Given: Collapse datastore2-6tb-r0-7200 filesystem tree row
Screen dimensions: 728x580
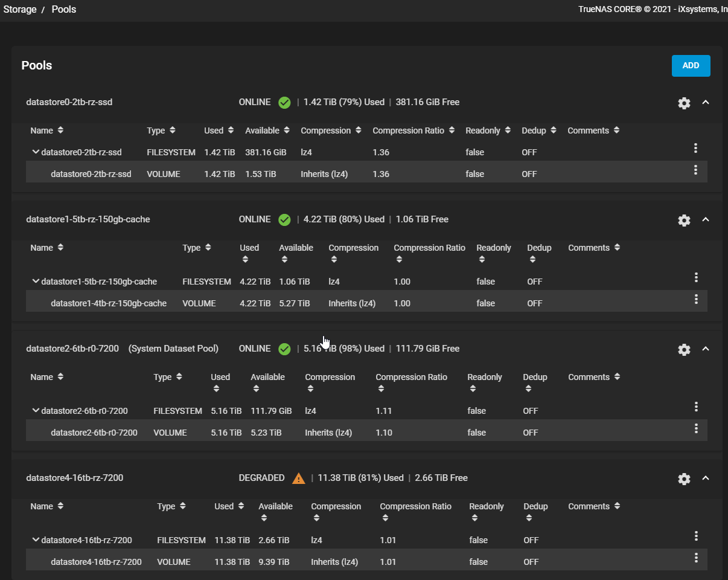Looking at the screenshot, I should click(x=36, y=411).
